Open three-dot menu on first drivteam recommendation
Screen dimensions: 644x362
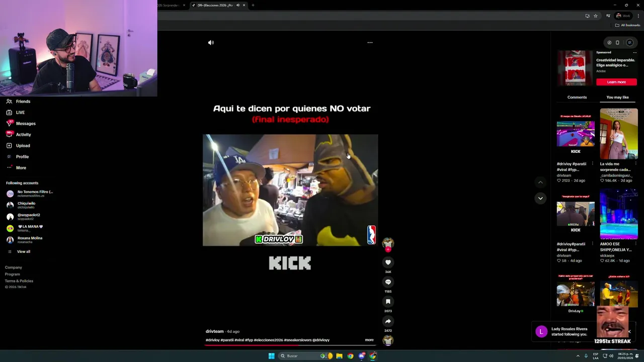click(592, 163)
